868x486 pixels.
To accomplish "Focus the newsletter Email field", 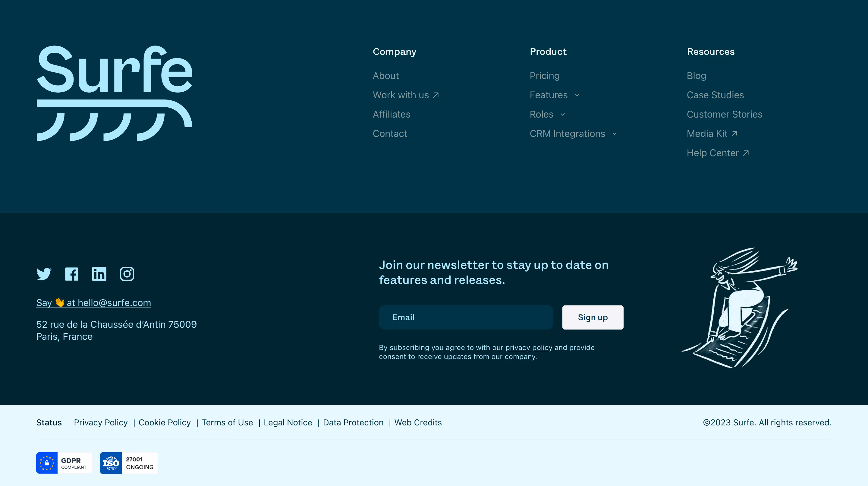I will (x=466, y=317).
